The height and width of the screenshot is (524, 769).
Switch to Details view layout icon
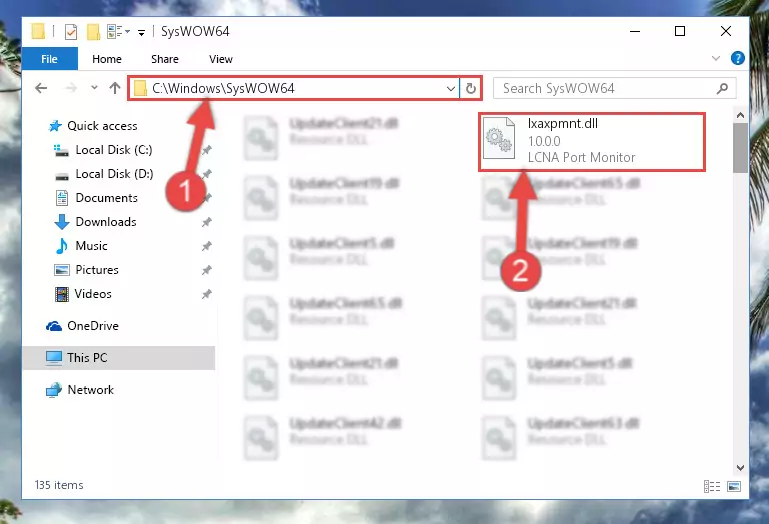(712, 486)
